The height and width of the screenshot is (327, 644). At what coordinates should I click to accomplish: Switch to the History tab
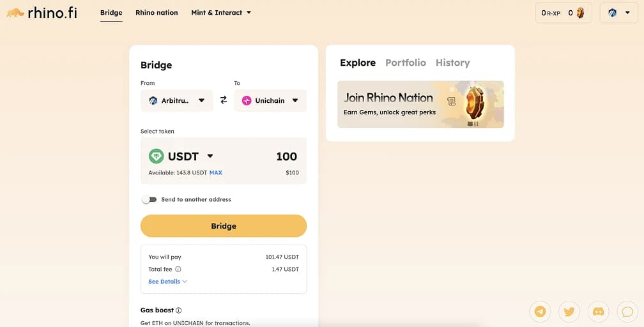pyautogui.click(x=452, y=63)
